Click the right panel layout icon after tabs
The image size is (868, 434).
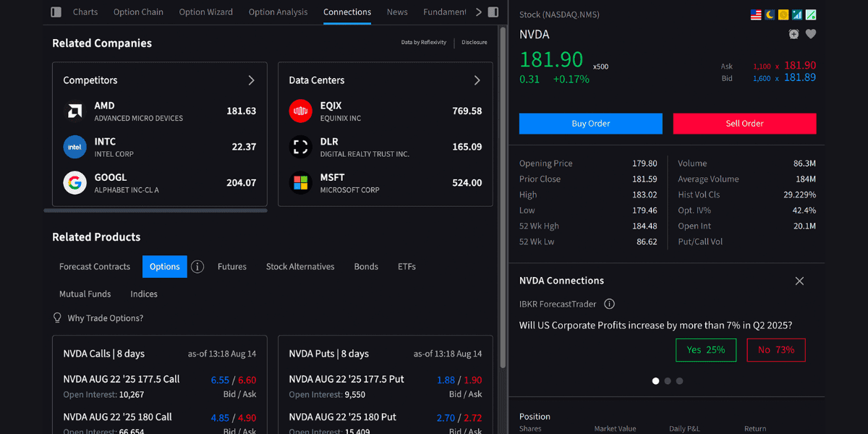click(x=493, y=12)
